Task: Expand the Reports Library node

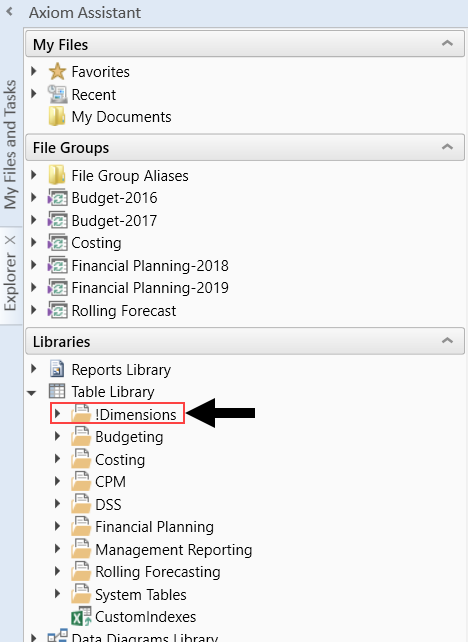Action: 34,368
